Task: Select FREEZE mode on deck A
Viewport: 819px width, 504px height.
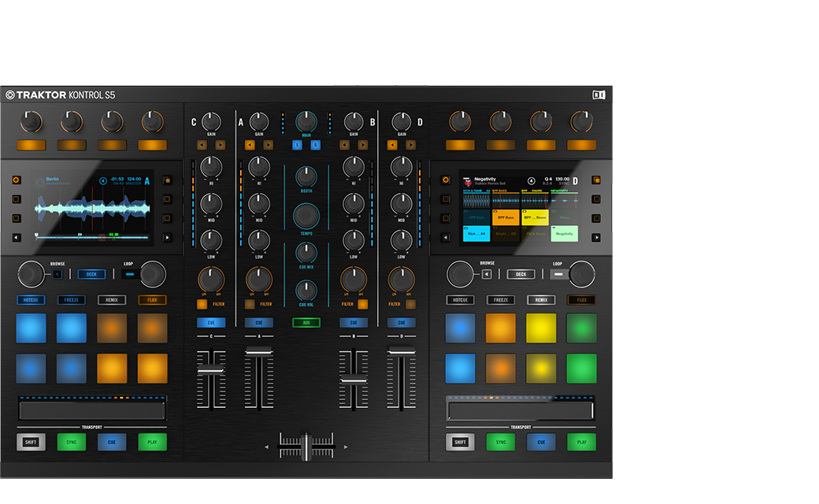Action: tap(72, 300)
